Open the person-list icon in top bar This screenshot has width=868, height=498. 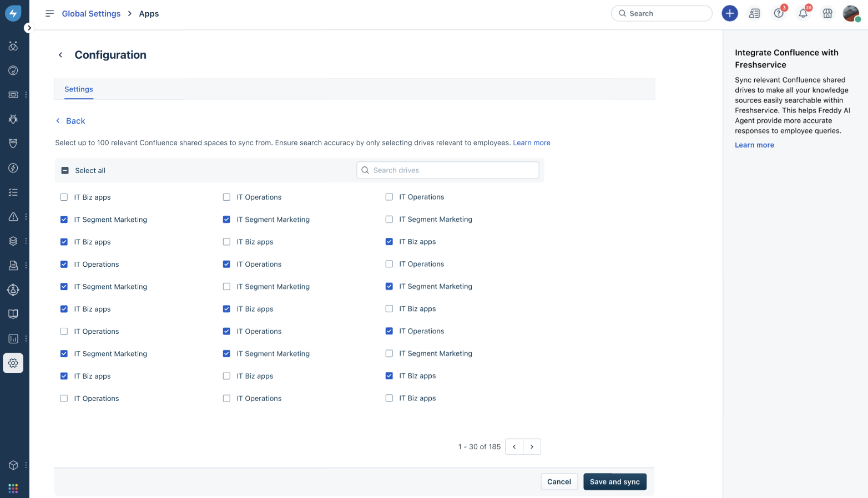754,13
